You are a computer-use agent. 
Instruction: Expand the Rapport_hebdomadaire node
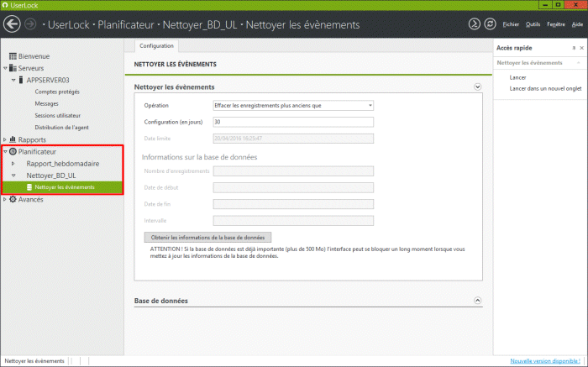click(x=13, y=164)
